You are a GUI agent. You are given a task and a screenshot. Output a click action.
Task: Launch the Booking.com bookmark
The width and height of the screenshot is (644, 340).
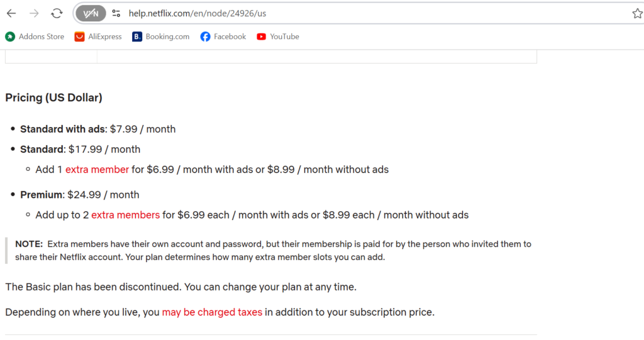161,36
